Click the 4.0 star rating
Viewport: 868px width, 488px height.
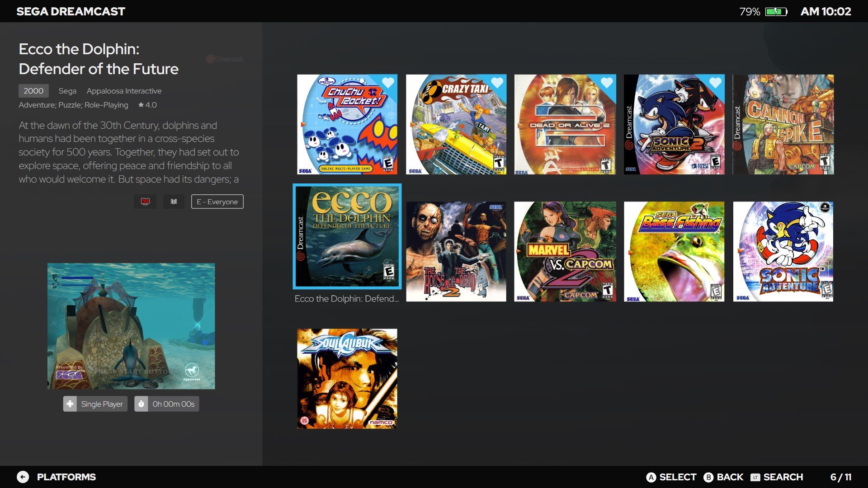pyautogui.click(x=147, y=105)
